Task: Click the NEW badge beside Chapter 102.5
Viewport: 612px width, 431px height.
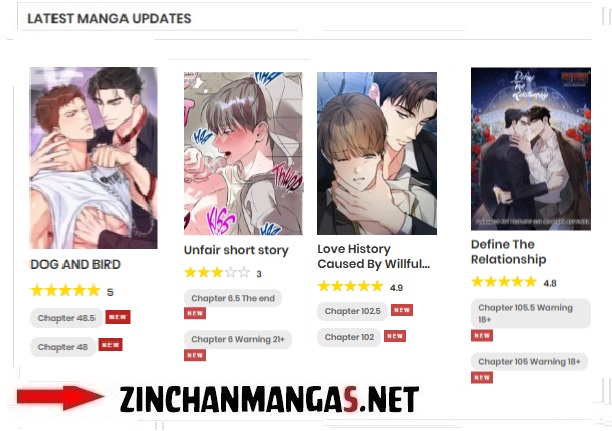Action: click(402, 310)
